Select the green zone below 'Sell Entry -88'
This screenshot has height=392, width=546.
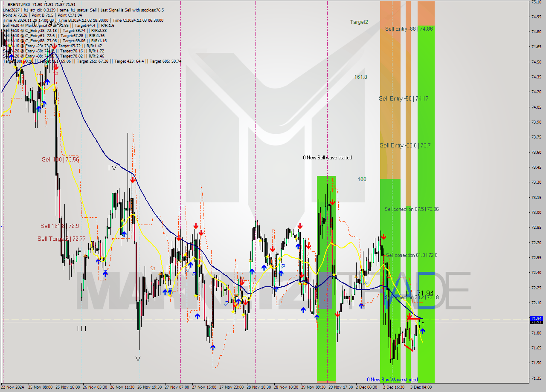426,205
